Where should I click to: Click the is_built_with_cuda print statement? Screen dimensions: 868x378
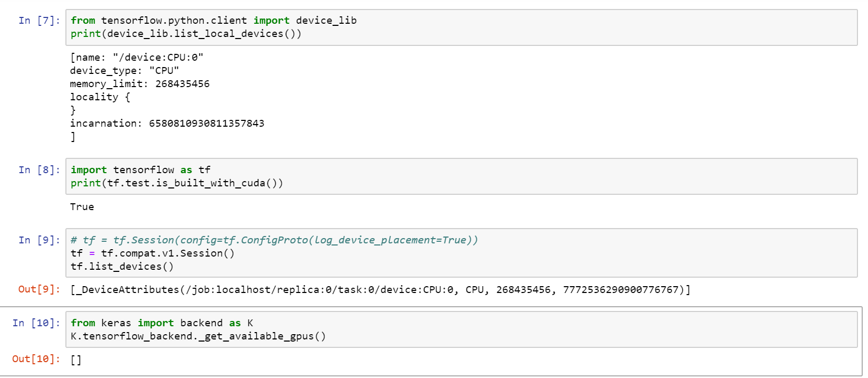tap(177, 183)
